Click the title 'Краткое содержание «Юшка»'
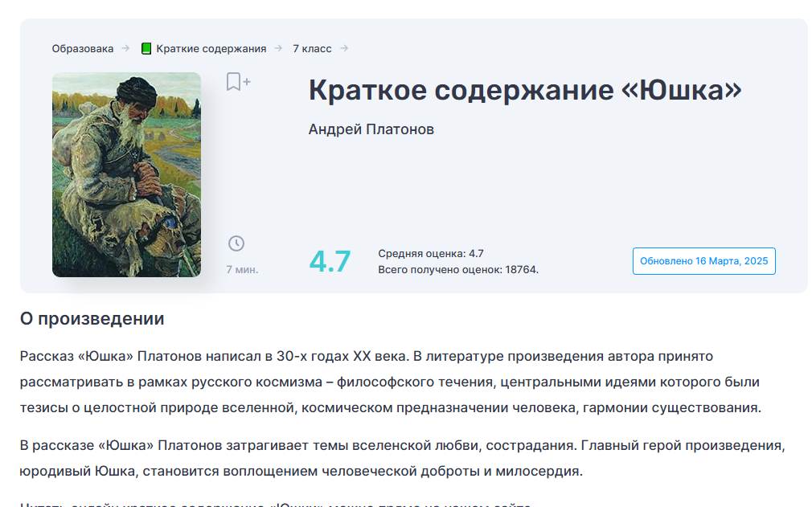The image size is (812, 507). coord(525,90)
